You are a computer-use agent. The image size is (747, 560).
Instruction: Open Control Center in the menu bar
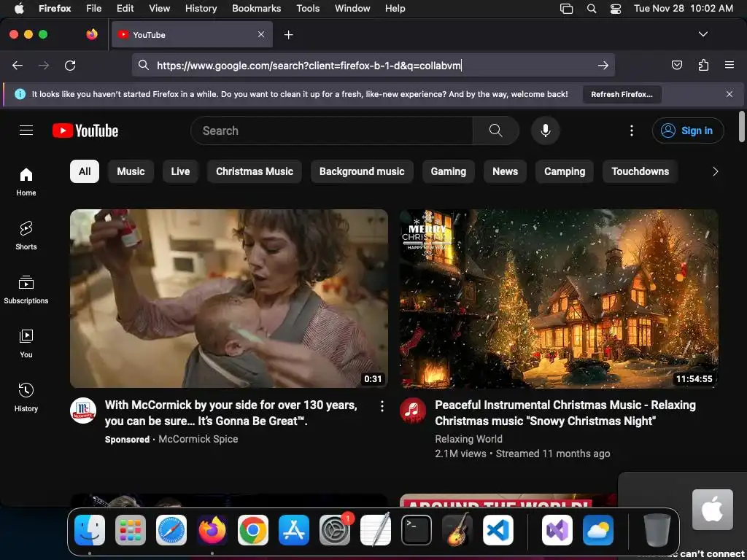coord(616,9)
